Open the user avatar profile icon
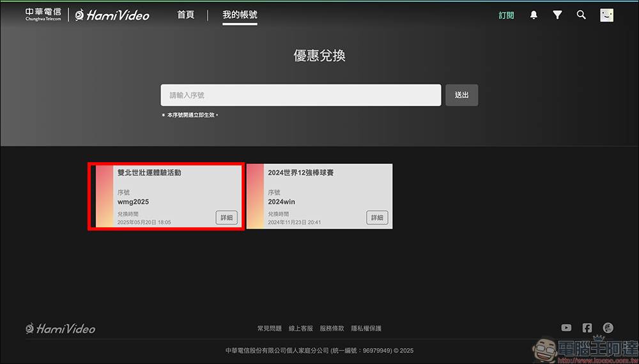 tap(606, 15)
